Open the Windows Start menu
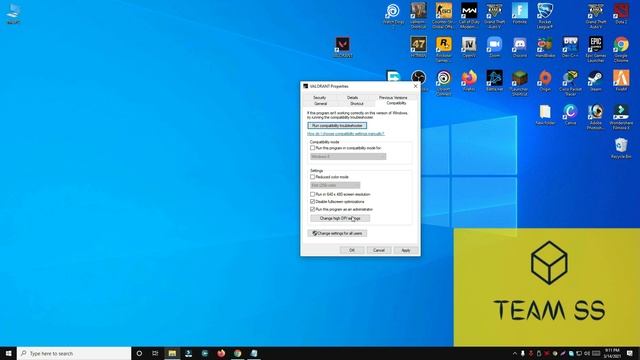 [x=8, y=353]
